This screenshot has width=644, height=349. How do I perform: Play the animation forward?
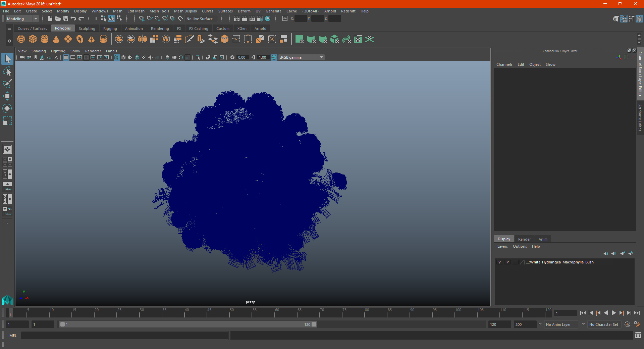613,313
